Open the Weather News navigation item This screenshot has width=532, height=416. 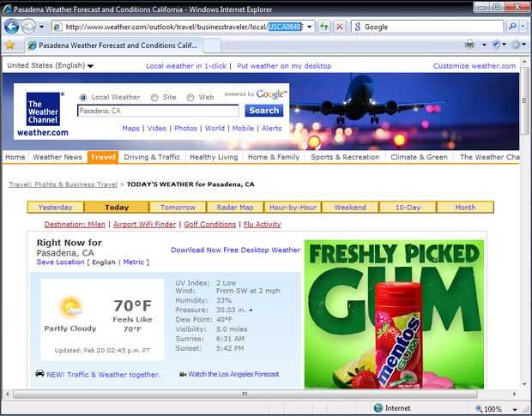pos(57,157)
